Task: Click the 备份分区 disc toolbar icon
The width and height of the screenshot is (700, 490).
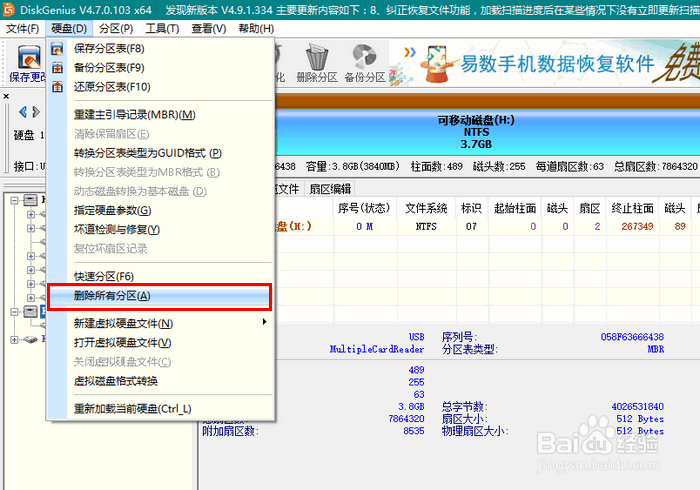Action: (364, 57)
